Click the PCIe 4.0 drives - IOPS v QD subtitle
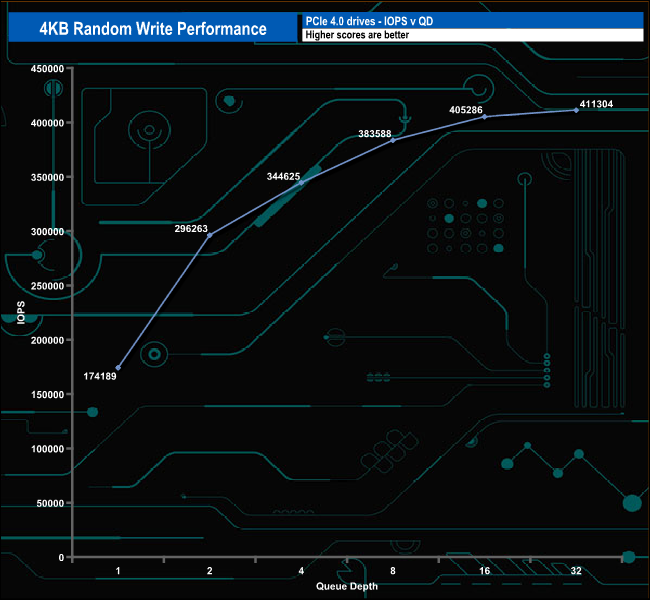This screenshot has height=600, width=650. (x=369, y=21)
